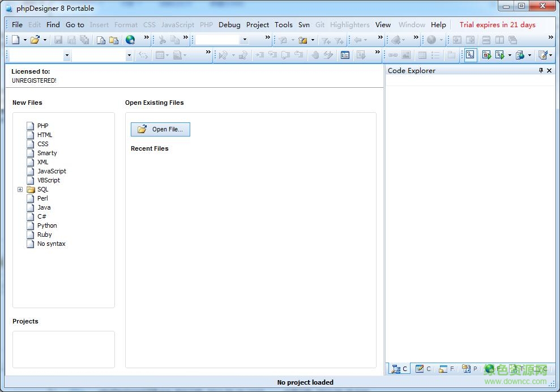Click the Trial expires in 21 days link
Screen dimensions: 560x392
point(497,25)
